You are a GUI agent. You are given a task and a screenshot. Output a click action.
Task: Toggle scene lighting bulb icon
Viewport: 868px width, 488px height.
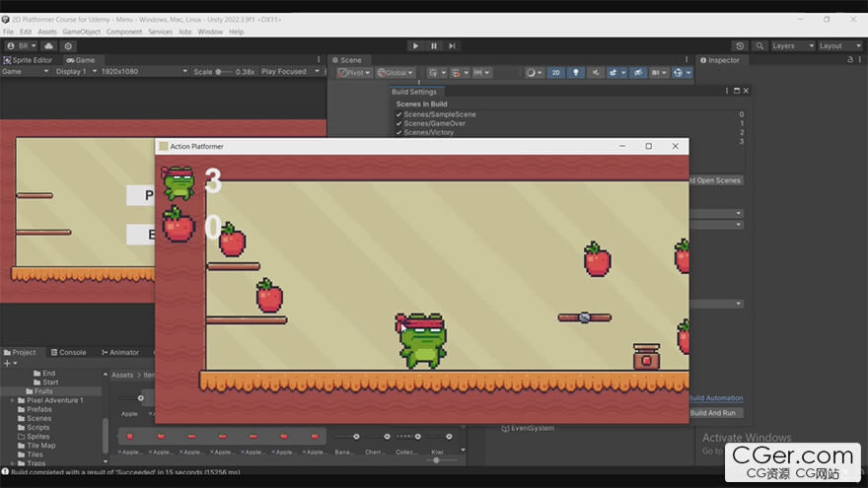point(575,72)
